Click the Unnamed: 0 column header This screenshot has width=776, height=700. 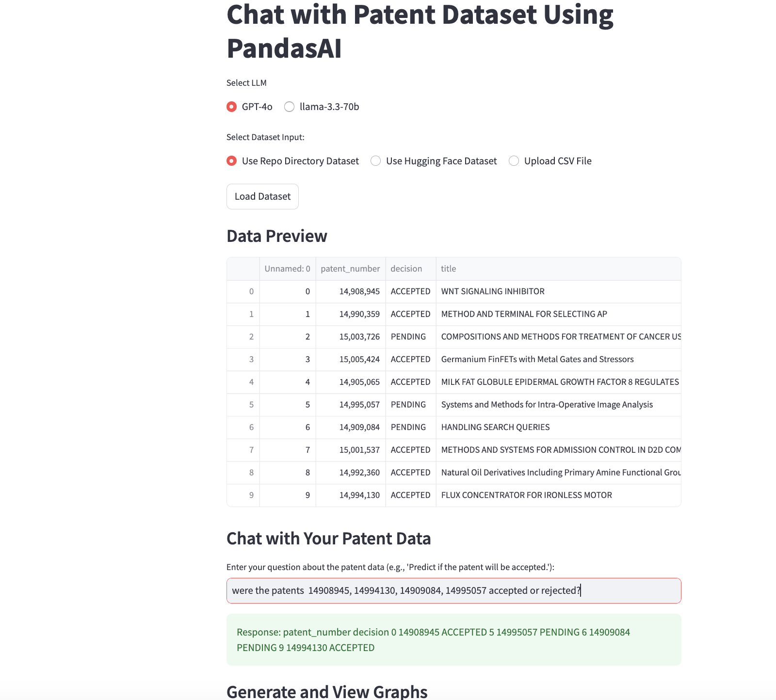click(x=288, y=269)
